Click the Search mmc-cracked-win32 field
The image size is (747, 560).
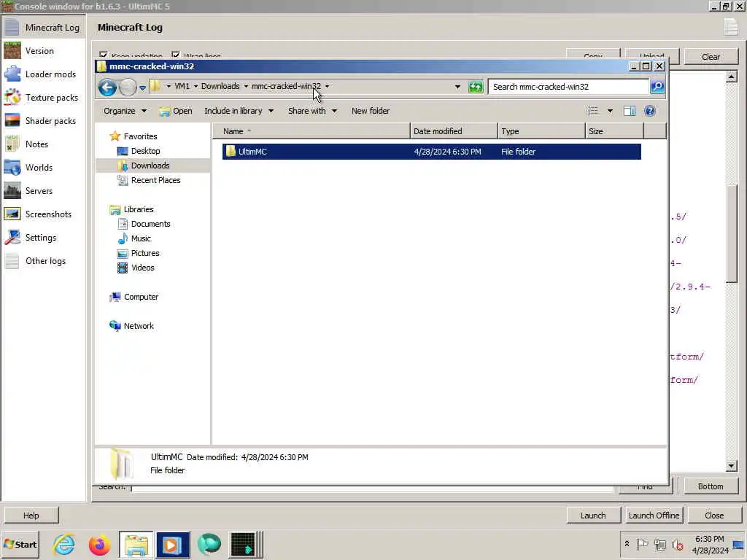[569, 87]
